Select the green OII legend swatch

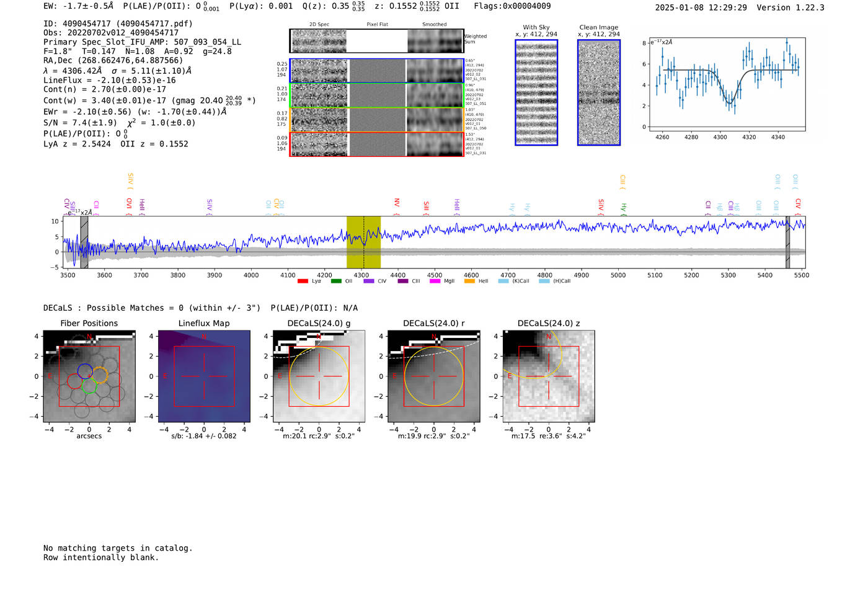point(336,282)
